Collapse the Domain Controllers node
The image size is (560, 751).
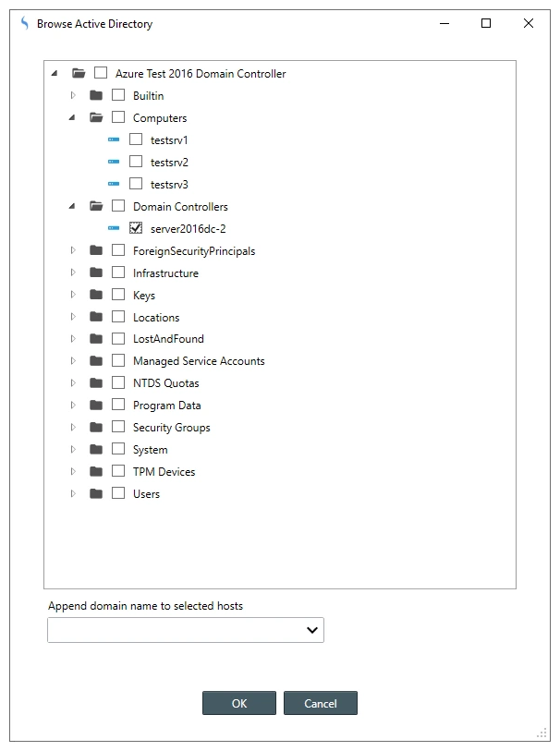click(x=73, y=207)
